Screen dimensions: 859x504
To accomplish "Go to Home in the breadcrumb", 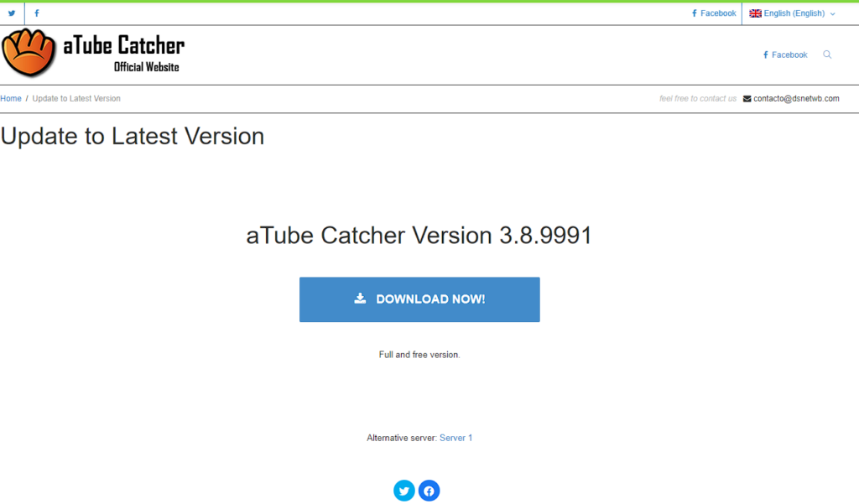I will (11, 99).
